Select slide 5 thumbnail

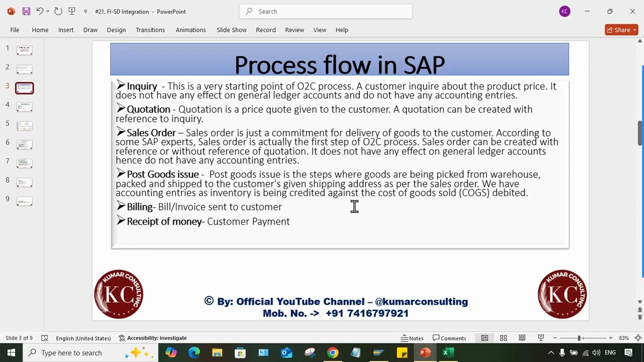click(x=25, y=126)
